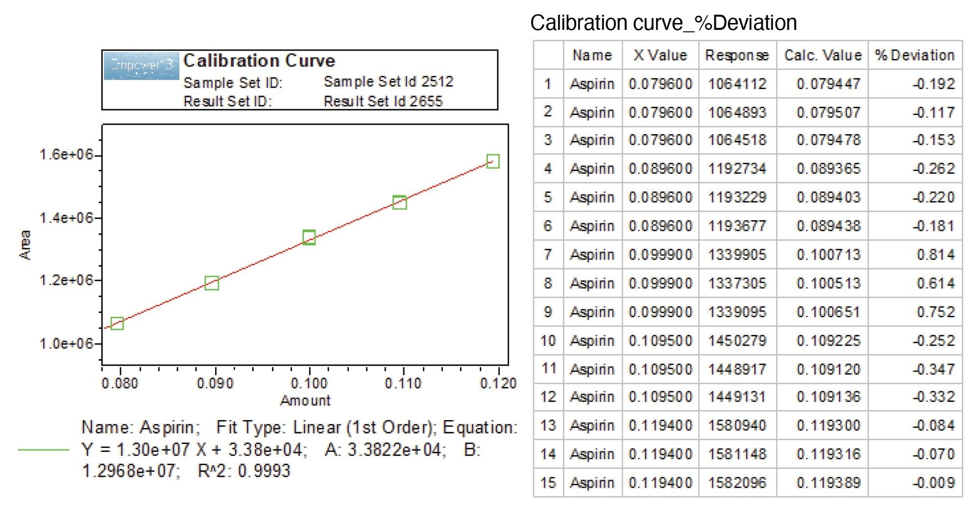This screenshot has height=517, width=980.
Task: Select response value 1193229
Action: (x=737, y=197)
